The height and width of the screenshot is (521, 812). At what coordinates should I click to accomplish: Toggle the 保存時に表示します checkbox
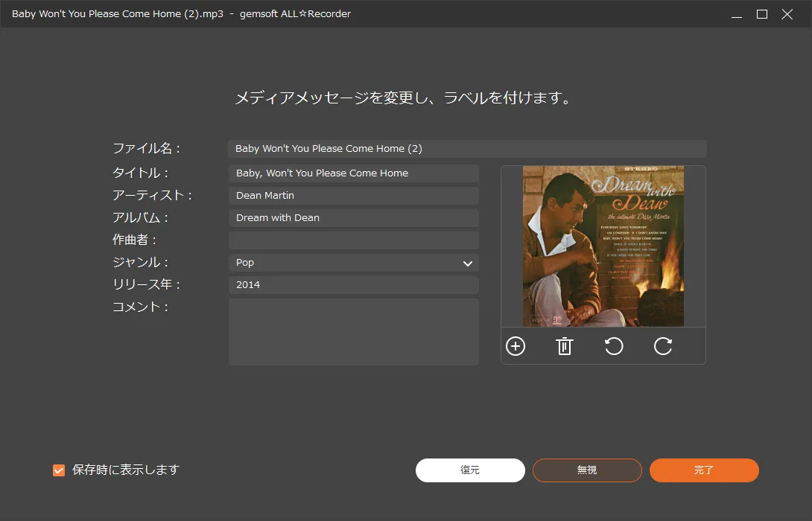click(59, 470)
